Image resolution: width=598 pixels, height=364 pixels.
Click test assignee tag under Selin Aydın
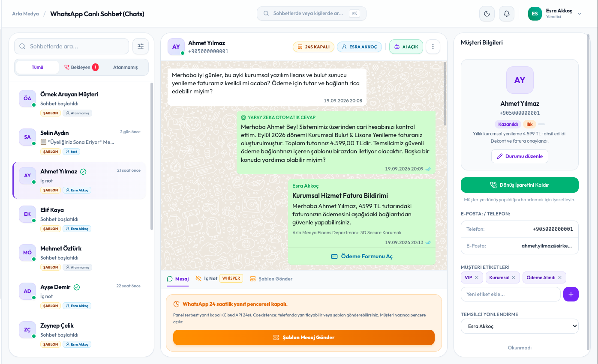(72, 152)
